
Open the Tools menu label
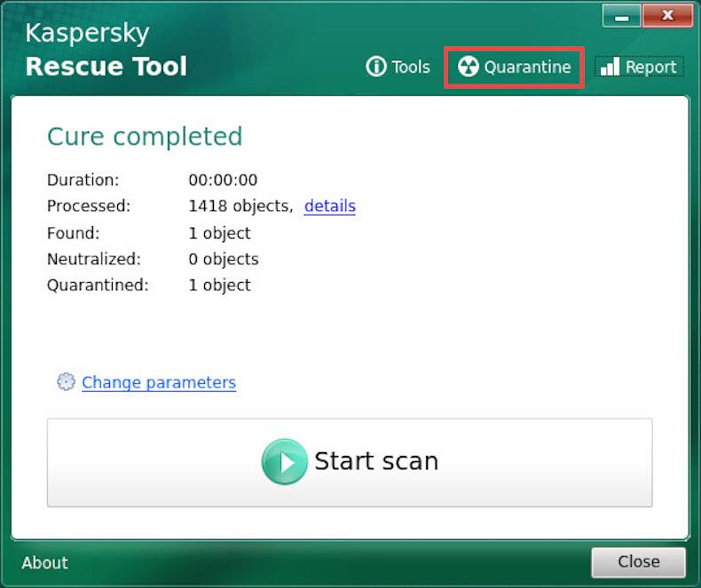click(411, 67)
